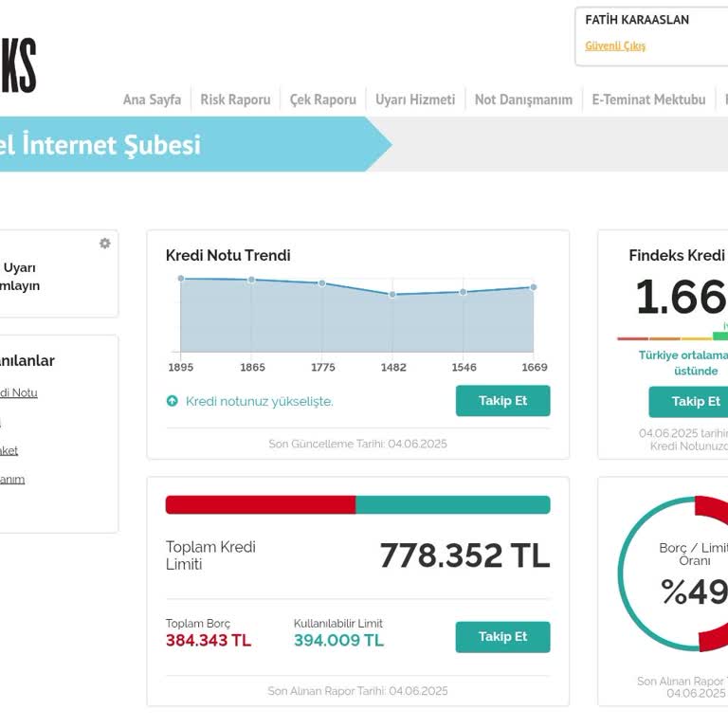The image size is (728, 728).
Task: Select the 1546 data point on the chart
Action: 463,292
